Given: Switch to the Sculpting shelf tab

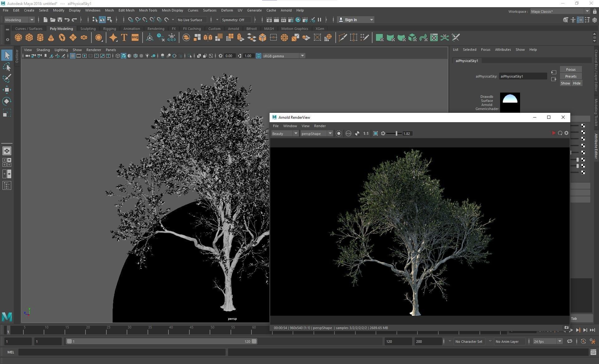Looking at the screenshot, I should [88, 29].
